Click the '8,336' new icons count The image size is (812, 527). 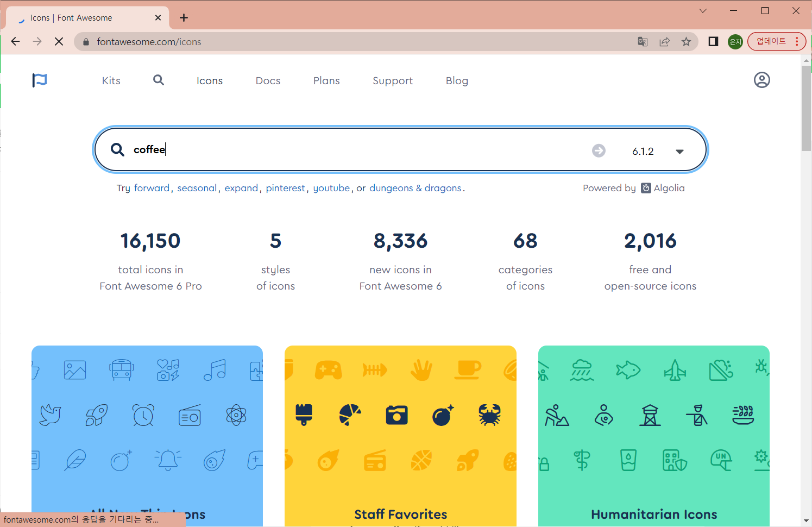(401, 241)
